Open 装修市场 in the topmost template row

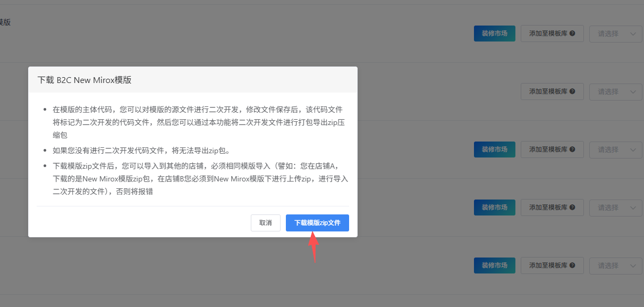click(x=495, y=34)
